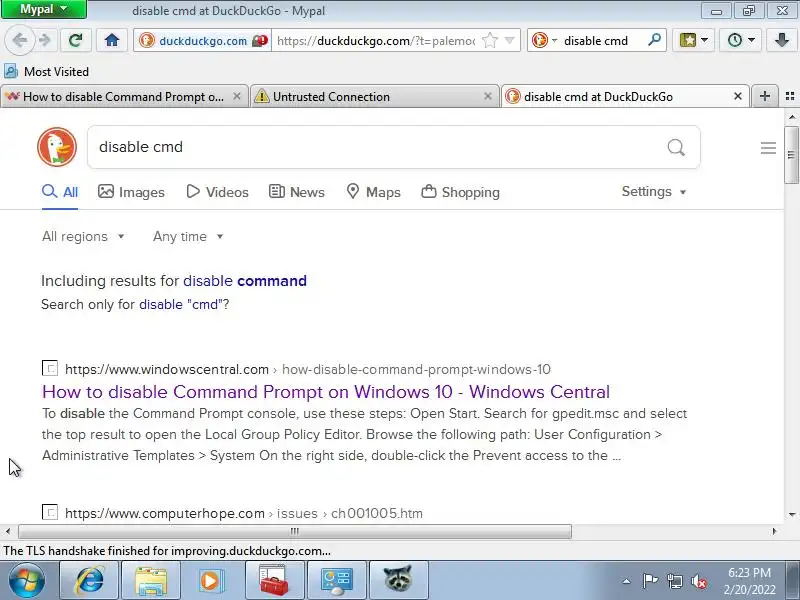This screenshot has width=800, height=600.
Task: Switch to Videos results
Action: click(217, 192)
